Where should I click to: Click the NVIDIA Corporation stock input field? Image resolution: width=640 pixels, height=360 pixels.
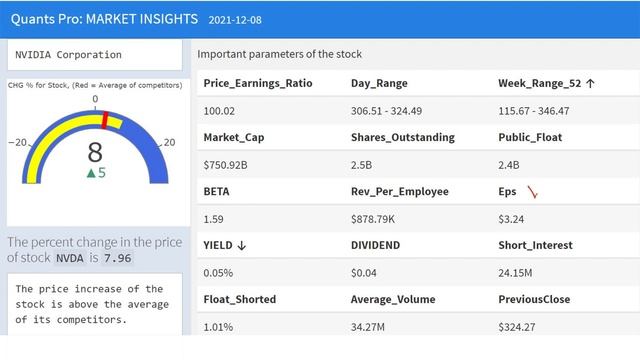click(95, 55)
